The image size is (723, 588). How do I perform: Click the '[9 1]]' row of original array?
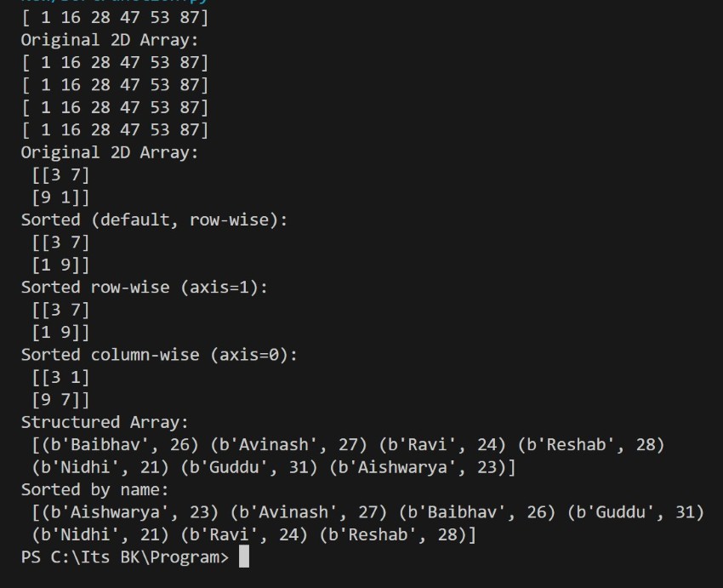tap(60, 198)
